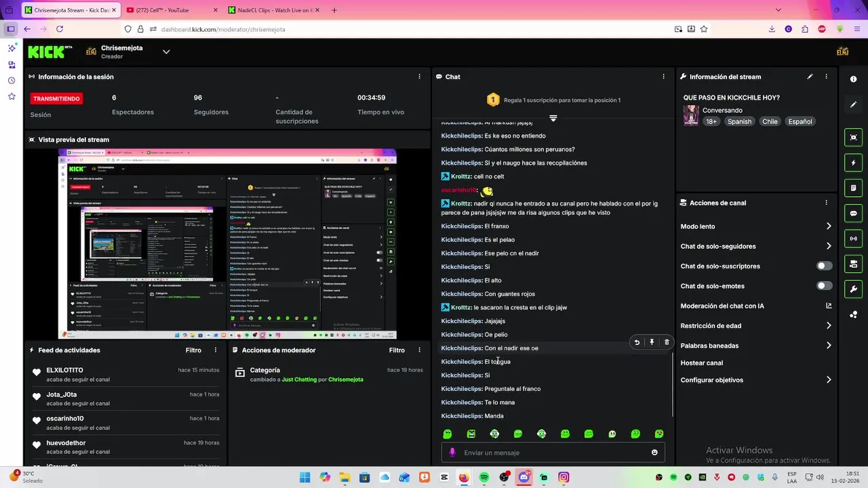The height and width of the screenshot is (488, 868).
Task: Toggle the wrench widget icon in sidebar
Action: point(853,289)
